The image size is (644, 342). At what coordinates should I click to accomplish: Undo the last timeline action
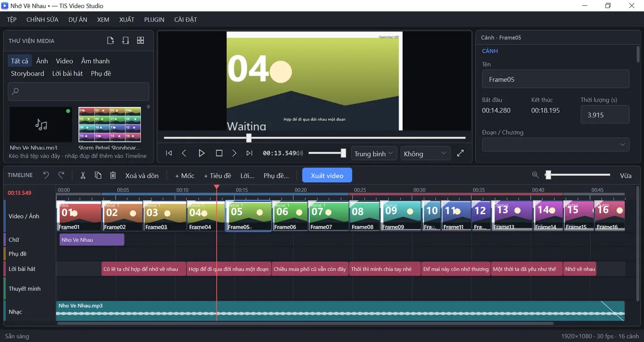click(46, 175)
